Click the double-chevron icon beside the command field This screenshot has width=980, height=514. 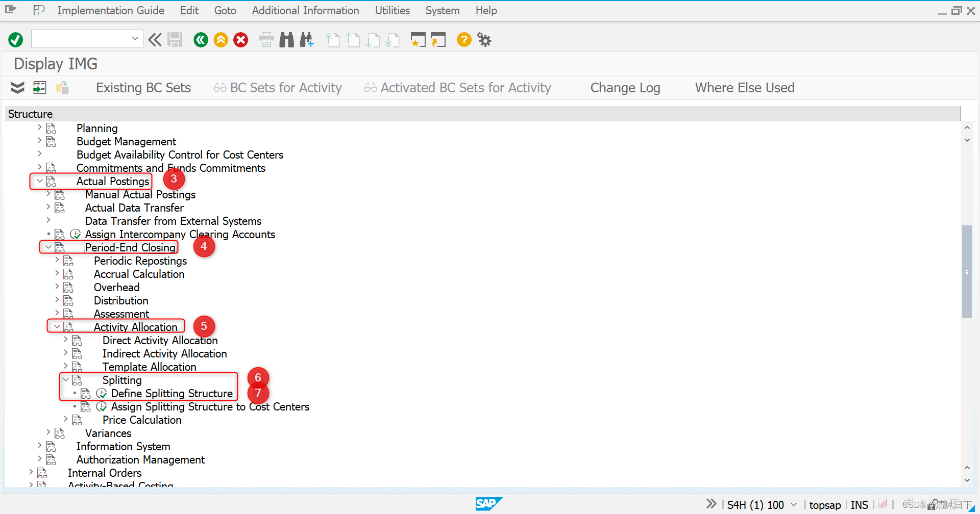pos(155,39)
